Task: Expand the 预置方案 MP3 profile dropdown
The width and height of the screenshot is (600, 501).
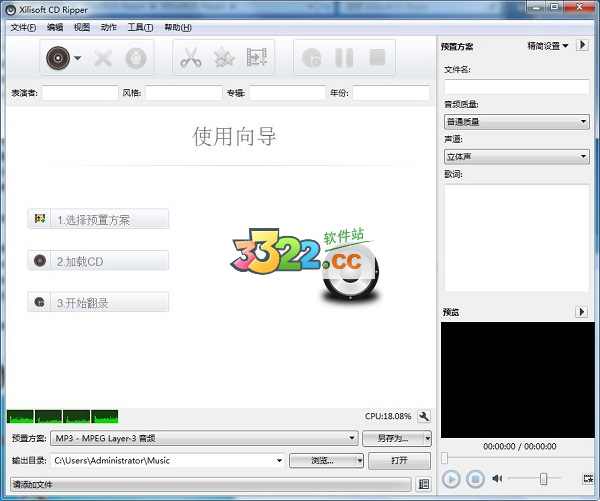Action: [x=351, y=438]
